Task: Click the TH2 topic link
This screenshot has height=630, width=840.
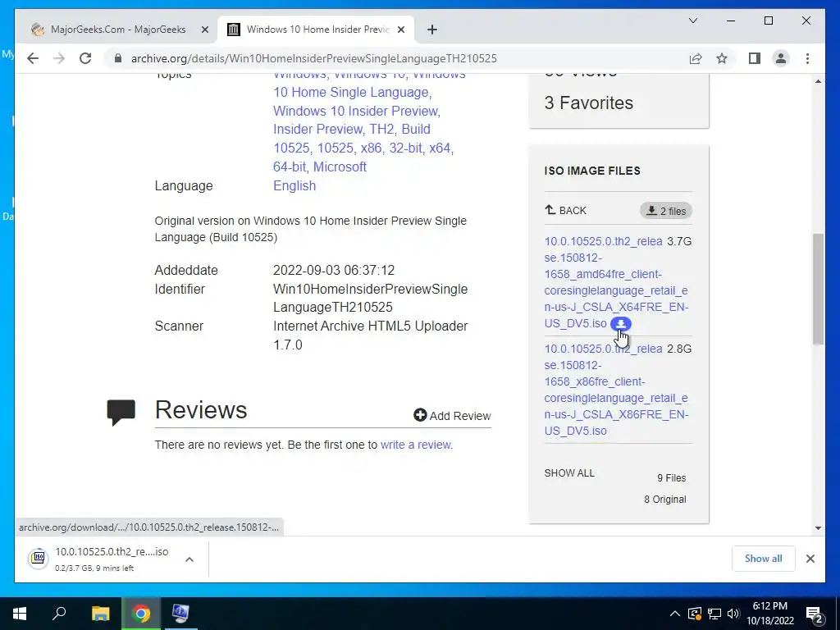Action: [x=381, y=129]
